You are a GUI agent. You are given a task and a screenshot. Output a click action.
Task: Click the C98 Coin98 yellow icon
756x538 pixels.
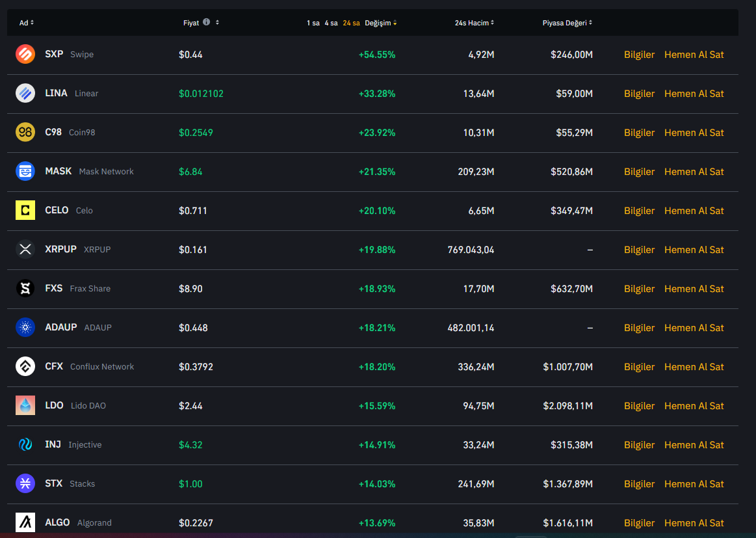pyautogui.click(x=25, y=132)
